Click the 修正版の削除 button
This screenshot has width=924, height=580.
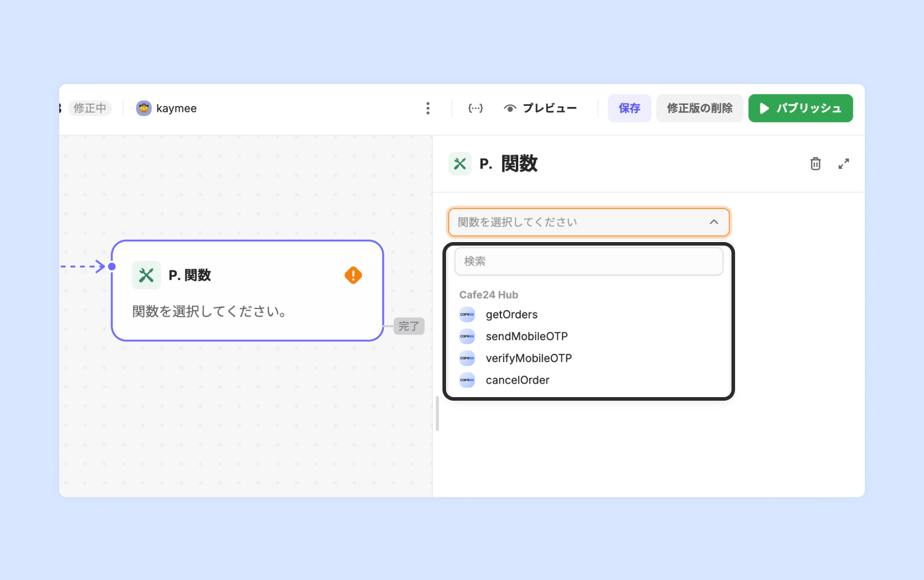tap(700, 108)
